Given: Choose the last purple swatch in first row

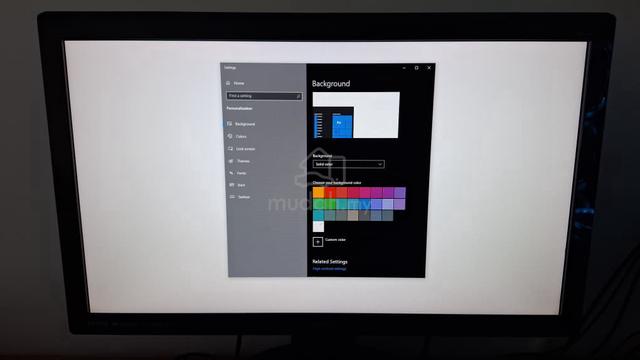Looking at the screenshot, I should coord(400,192).
